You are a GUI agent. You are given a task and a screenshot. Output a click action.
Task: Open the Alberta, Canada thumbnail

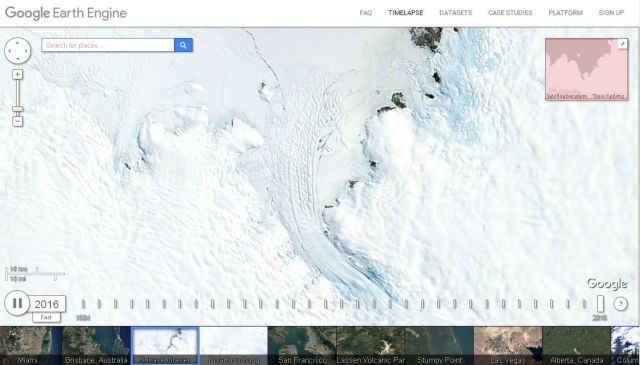pos(576,345)
